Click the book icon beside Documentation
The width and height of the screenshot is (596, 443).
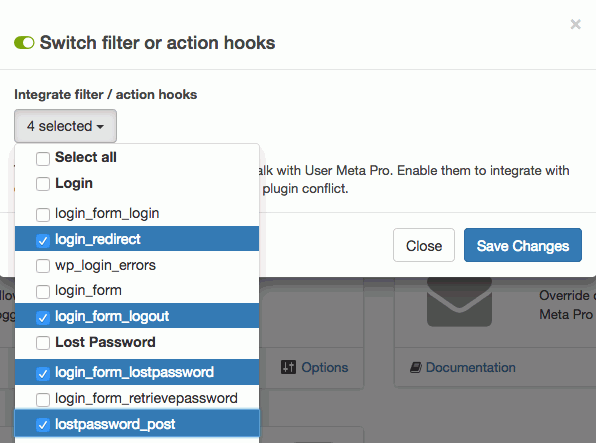click(415, 367)
